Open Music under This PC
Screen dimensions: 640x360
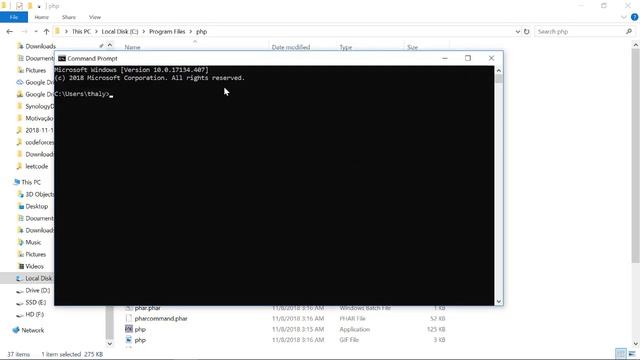(x=33, y=242)
